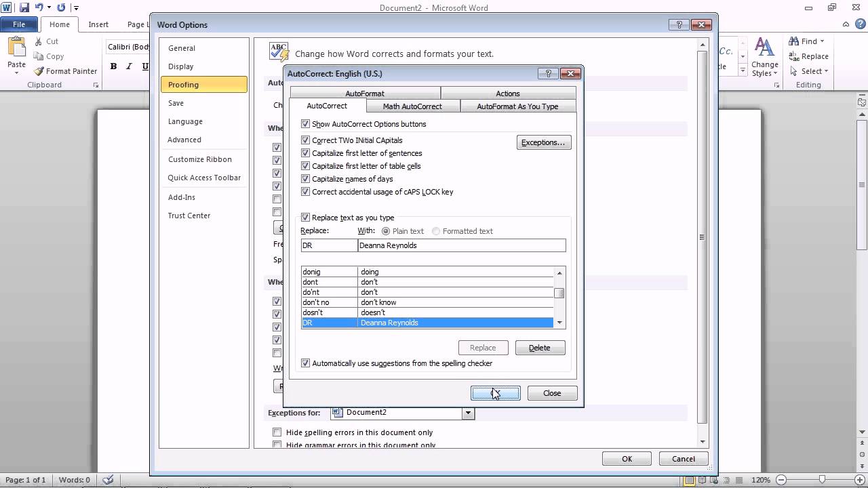
Task: Toggle Capitalize first letter of sentences
Action: 305,153
